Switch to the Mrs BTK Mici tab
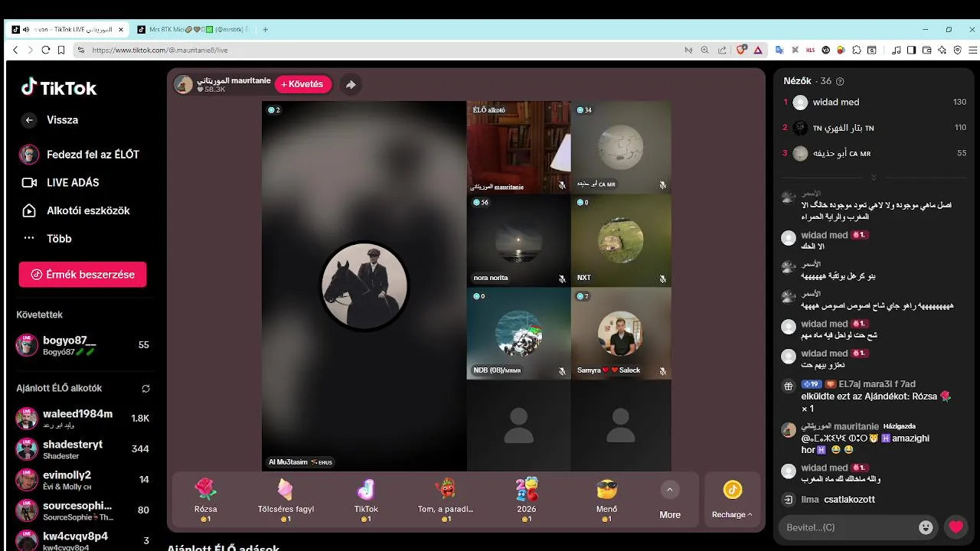This screenshot has height=551, width=980. [x=194, y=30]
